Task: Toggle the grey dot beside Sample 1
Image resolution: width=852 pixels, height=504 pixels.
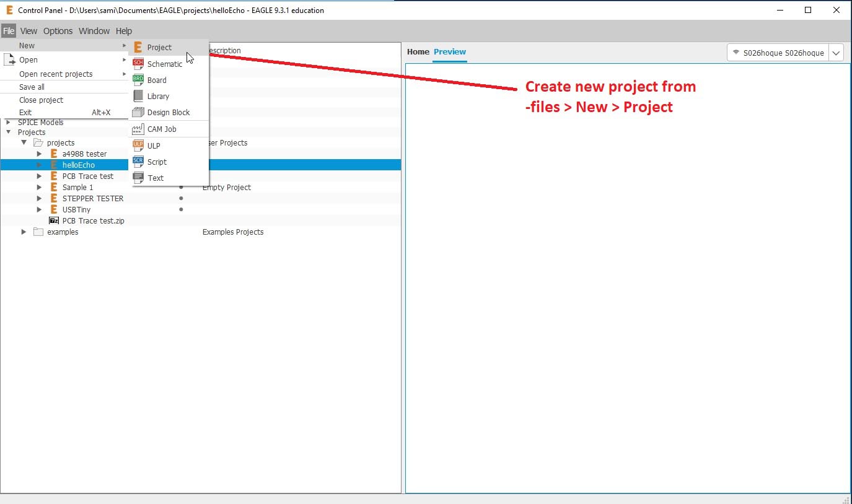Action: pos(181,187)
